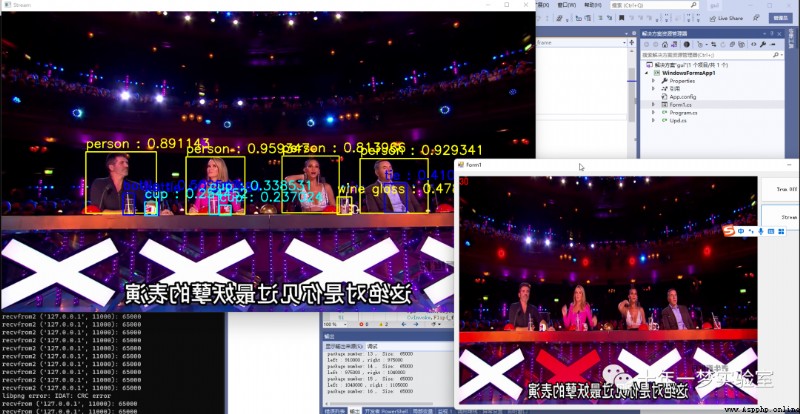Open the document tab list dropdown arrow
Image resolution: width=800 pixels, height=414 pixels.
[x=627, y=34]
